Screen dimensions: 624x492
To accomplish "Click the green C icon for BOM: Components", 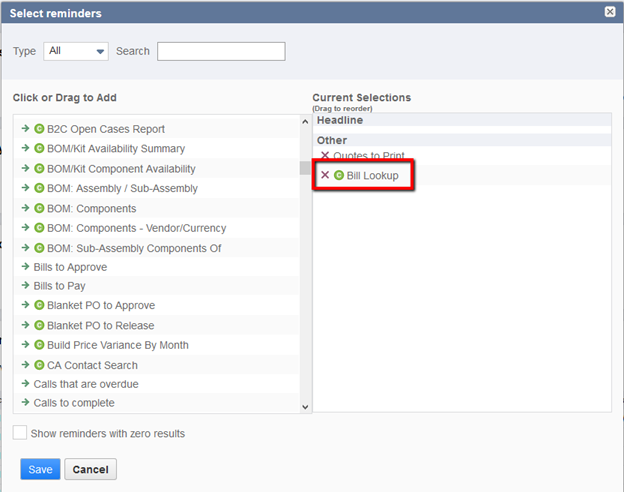I will point(39,209).
